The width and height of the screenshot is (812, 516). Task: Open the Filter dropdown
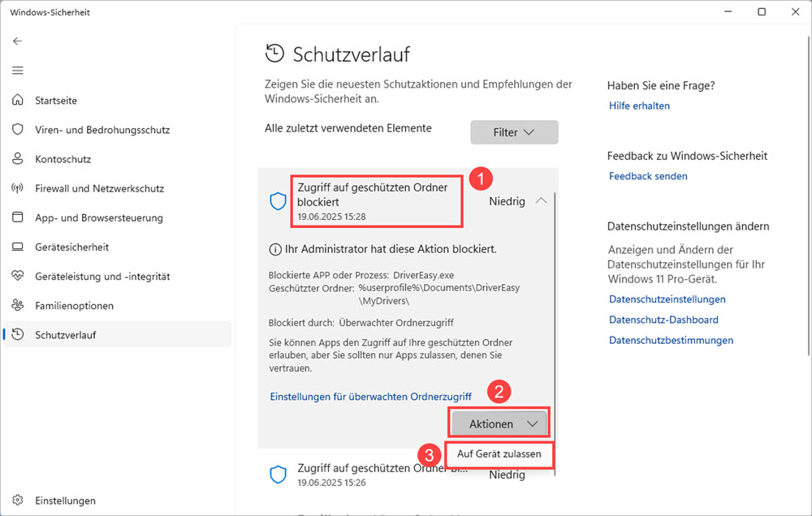pos(514,132)
